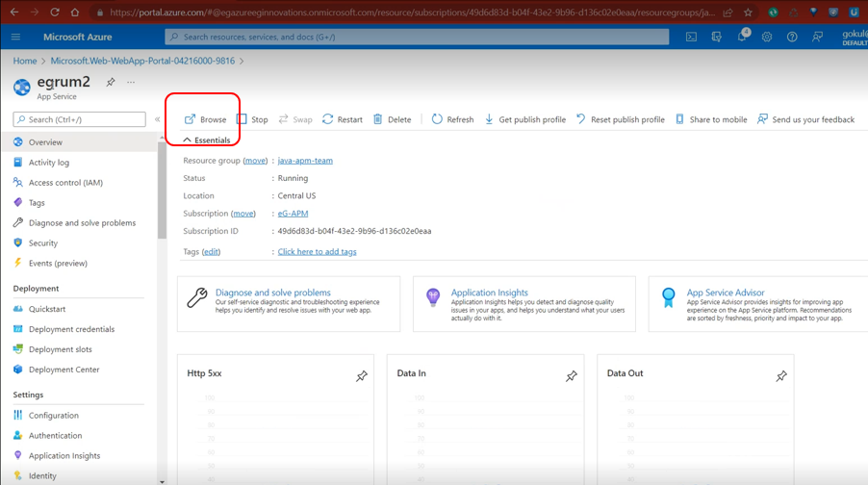Pin the Data Out chart
The width and height of the screenshot is (868, 485).
[781, 376]
